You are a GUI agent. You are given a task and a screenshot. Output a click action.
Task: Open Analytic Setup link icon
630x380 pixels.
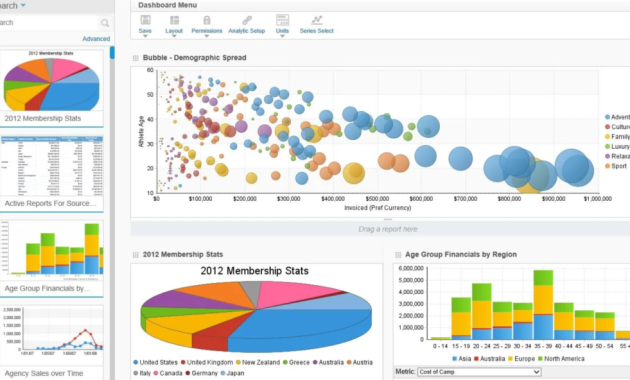pos(247,20)
